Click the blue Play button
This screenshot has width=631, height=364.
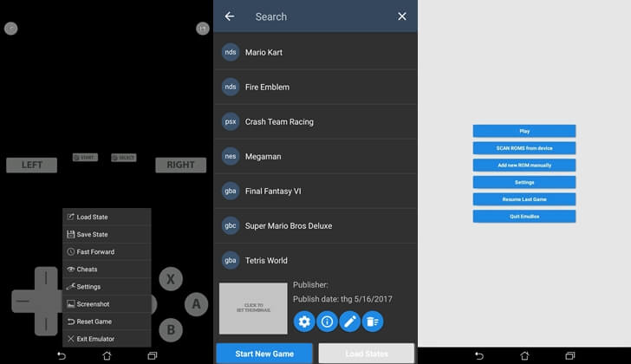click(x=524, y=131)
